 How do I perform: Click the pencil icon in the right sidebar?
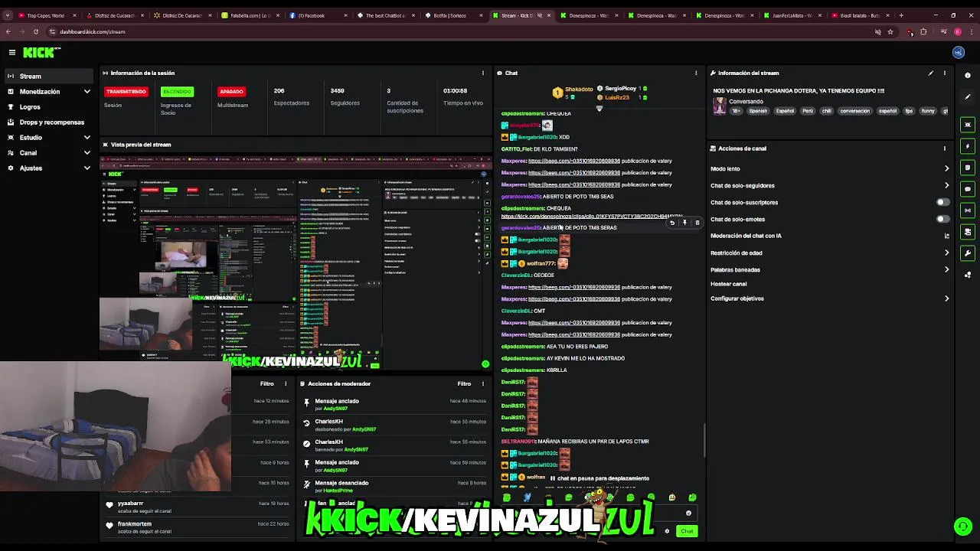click(x=968, y=98)
